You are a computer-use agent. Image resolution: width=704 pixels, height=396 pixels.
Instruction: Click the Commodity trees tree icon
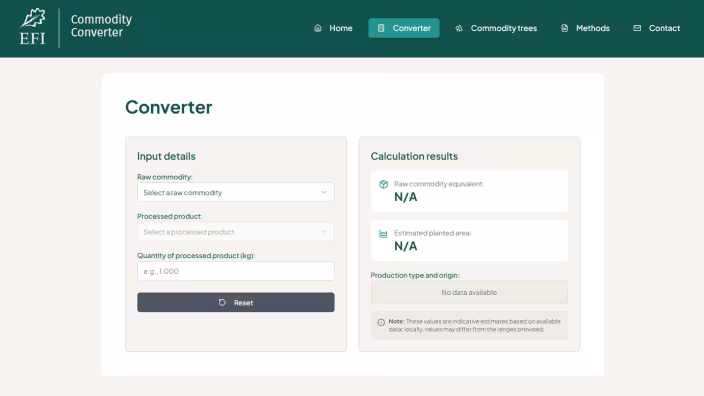[x=459, y=28]
